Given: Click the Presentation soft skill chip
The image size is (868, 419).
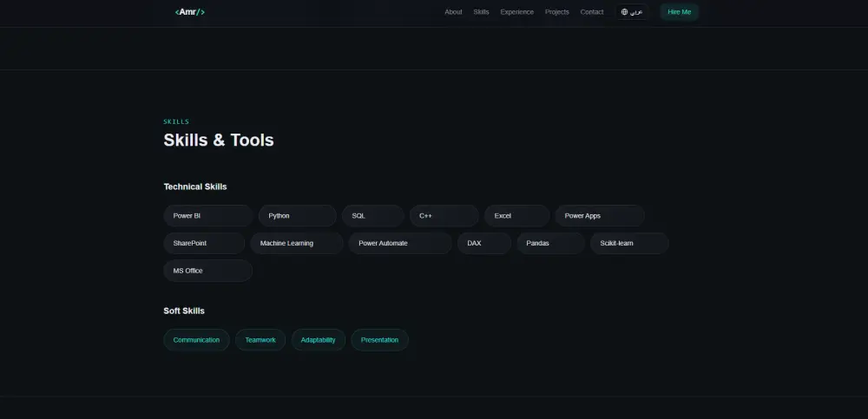Looking at the screenshot, I should 380,340.
